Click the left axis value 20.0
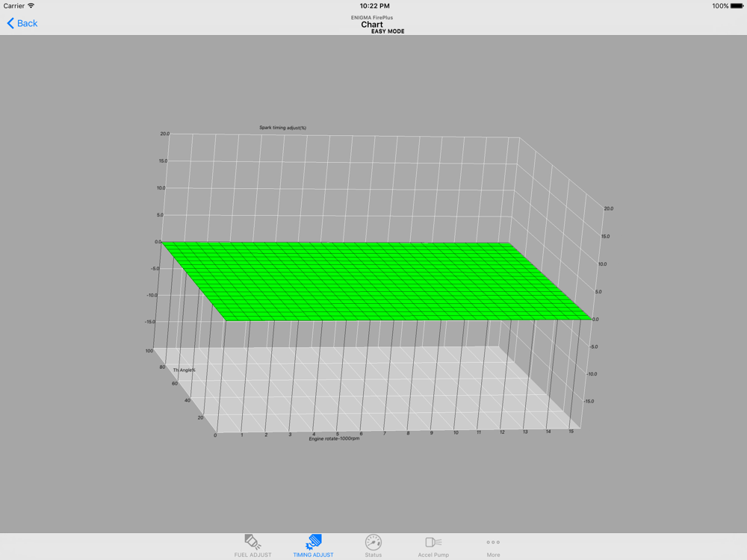 (x=165, y=134)
